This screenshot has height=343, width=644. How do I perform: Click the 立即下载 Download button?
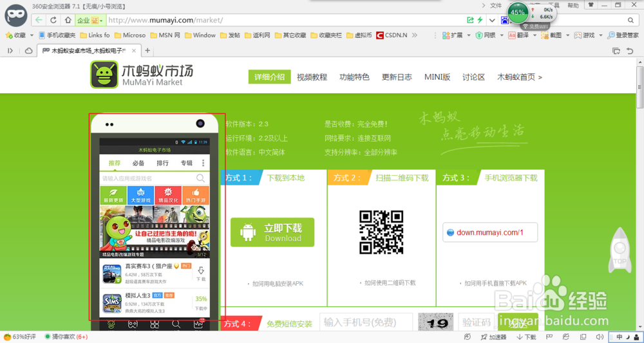[x=272, y=232]
